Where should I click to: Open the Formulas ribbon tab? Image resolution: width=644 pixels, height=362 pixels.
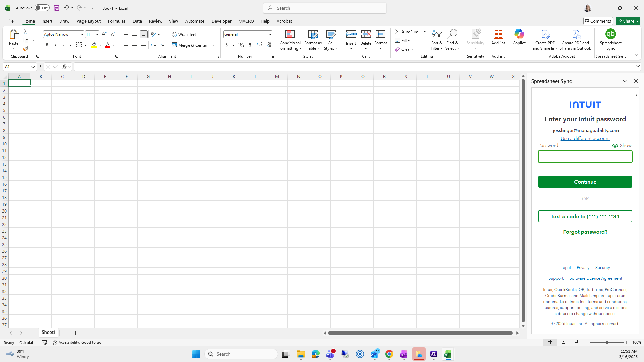(117, 21)
